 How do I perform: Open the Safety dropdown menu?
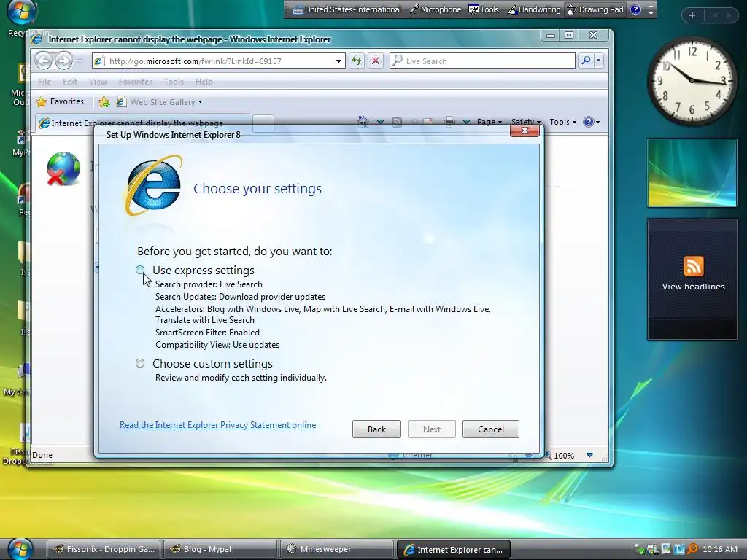[525, 122]
